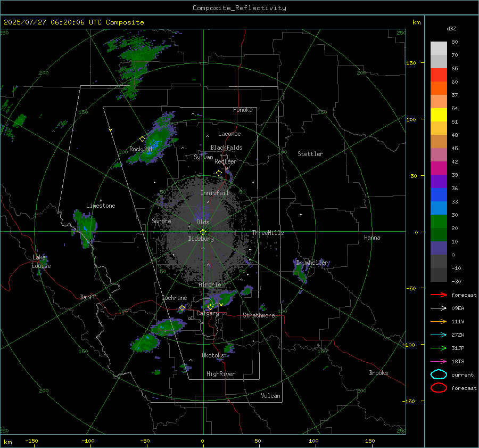Click the storm cell west of Limestone
This screenshot has width=479, height=448.
point(85,228)
